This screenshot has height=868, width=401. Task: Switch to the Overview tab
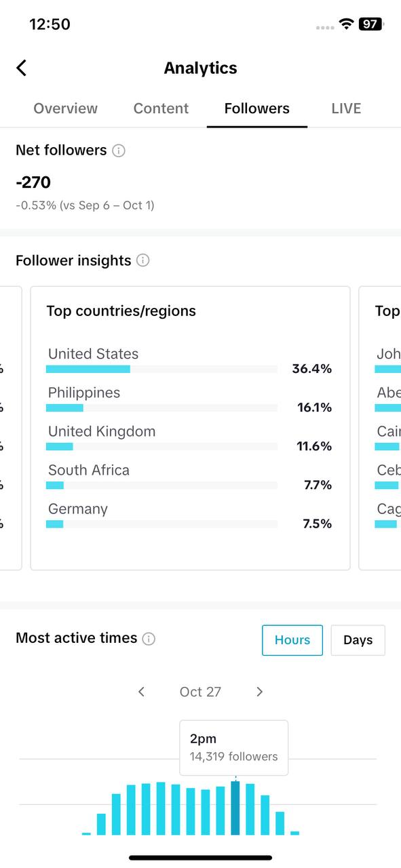pos(65,108)
